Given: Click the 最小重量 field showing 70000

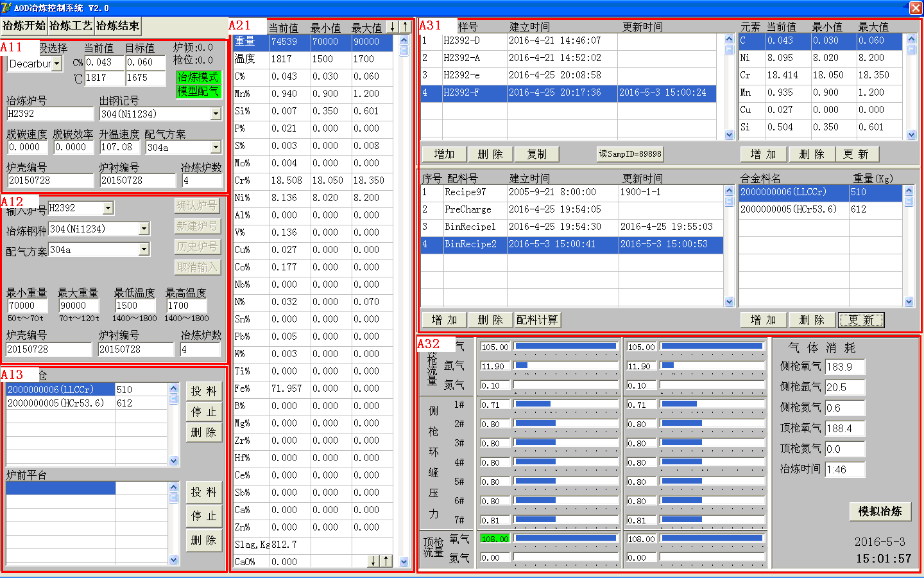Looking at the screenshot, I should [28, 306].
